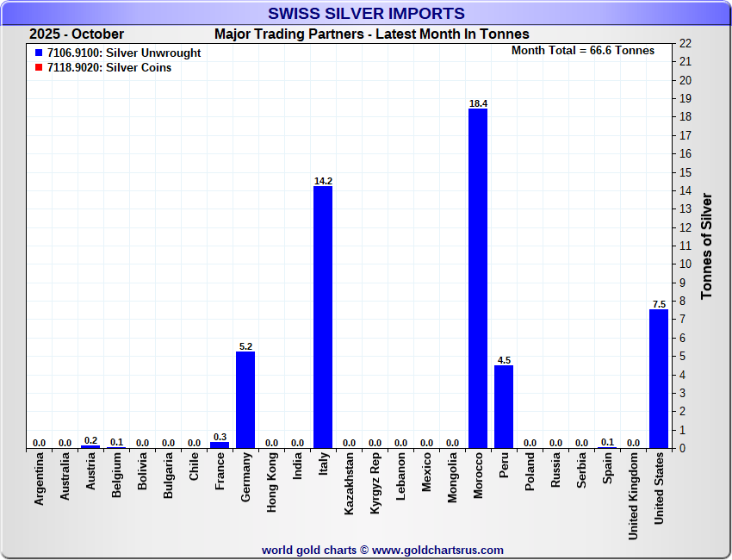
Task: Click the Hong Kong country label
Action: click(271, 483)
